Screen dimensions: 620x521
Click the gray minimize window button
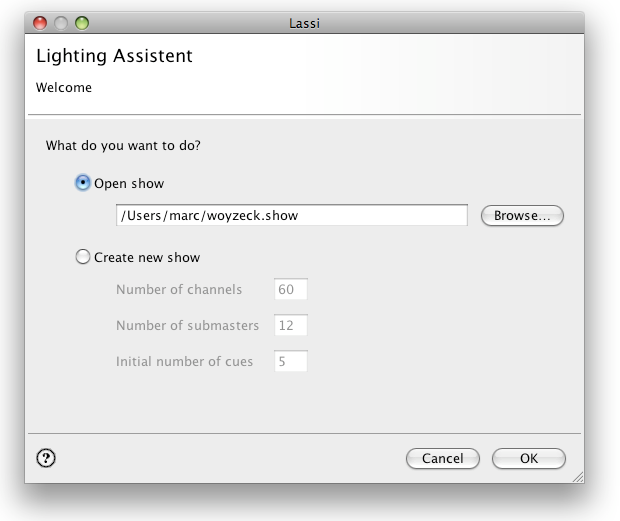(61, 23)
